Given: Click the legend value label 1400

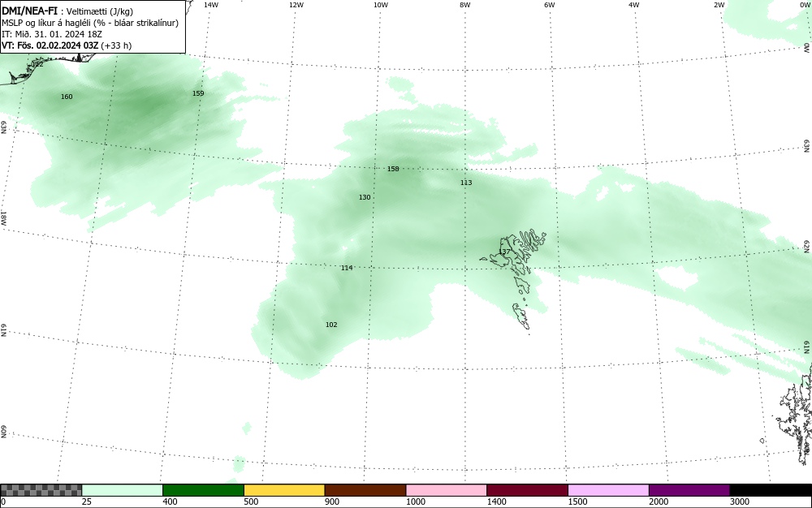Looking at the screenshot, I should coord(497,502).
